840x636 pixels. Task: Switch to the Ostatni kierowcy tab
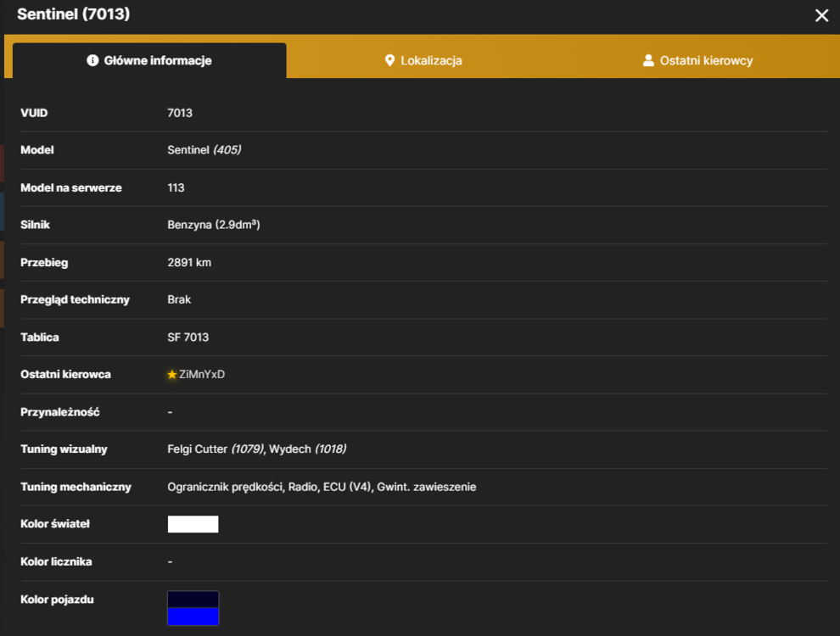tap(697, 60)
